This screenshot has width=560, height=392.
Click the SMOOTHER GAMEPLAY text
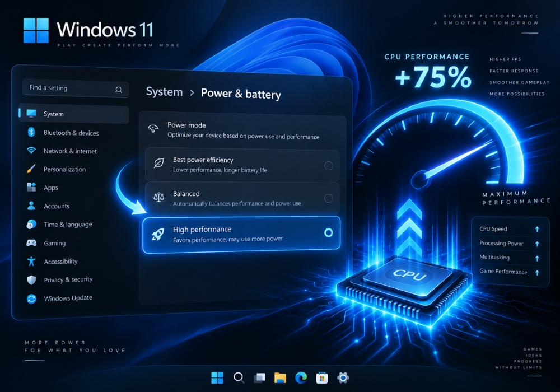click(519, 82)
